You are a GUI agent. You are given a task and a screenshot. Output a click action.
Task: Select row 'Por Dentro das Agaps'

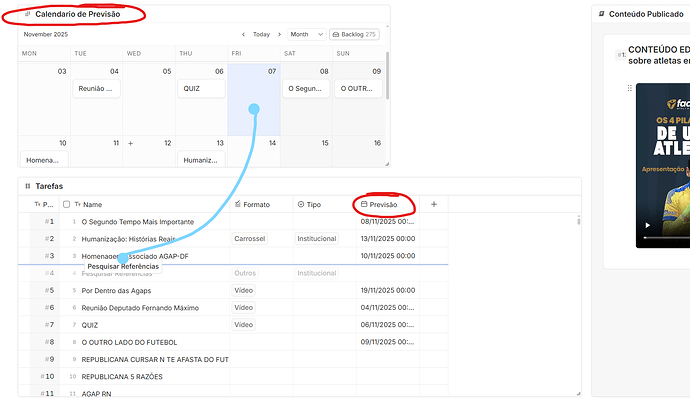coord(116,291)
